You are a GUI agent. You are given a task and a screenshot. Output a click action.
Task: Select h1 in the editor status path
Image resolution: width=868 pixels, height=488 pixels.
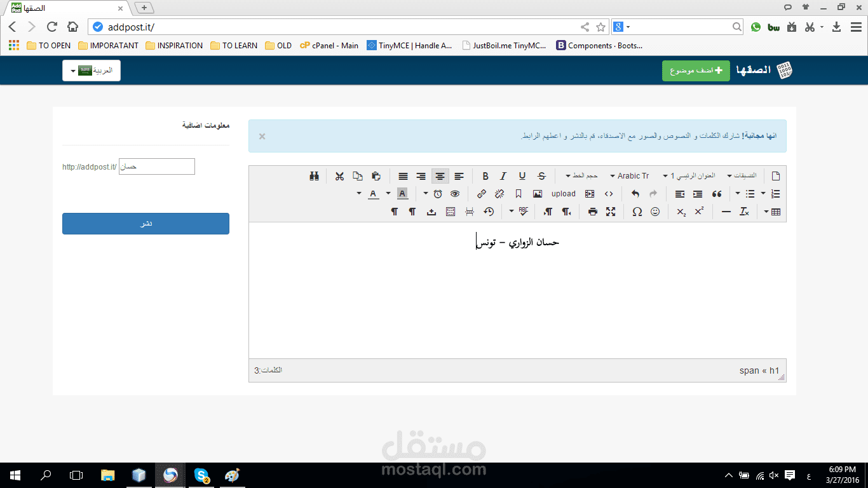click(774, 370)
